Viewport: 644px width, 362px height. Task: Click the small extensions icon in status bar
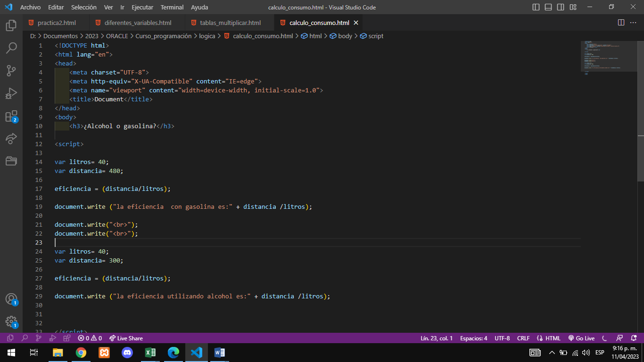coord(67,338)
